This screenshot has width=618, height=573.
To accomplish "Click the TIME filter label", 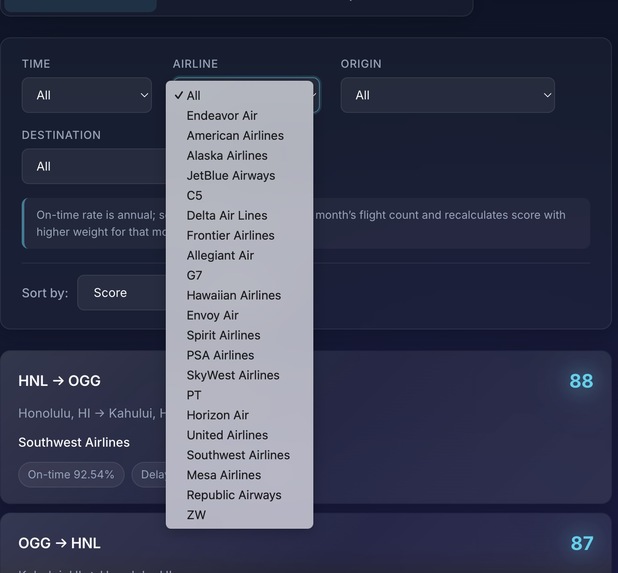I will point(36,64).
